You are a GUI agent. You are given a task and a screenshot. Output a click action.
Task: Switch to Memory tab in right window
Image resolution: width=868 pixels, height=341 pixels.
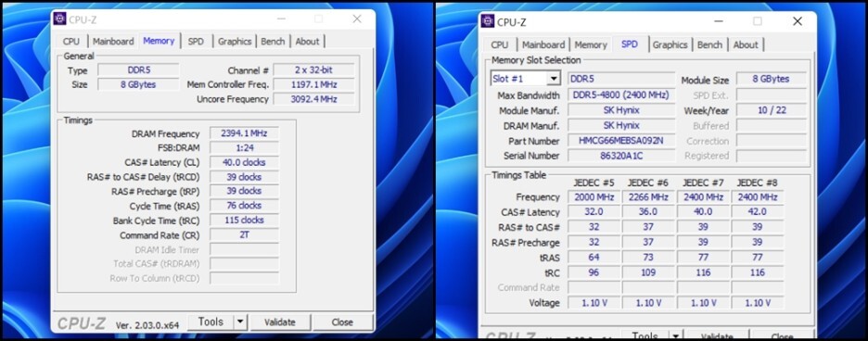pos(591,44)
